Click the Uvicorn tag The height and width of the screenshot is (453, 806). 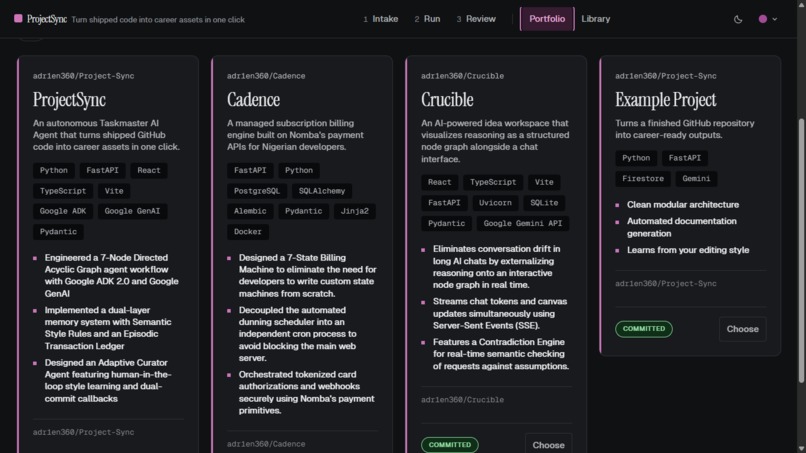click(495, 203)
